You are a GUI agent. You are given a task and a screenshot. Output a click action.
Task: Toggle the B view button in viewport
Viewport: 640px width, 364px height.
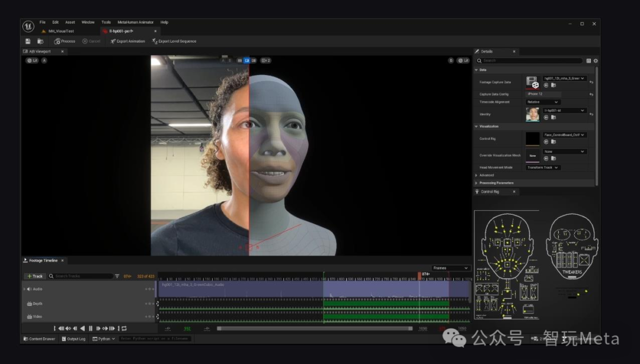[x=451, y=60]
